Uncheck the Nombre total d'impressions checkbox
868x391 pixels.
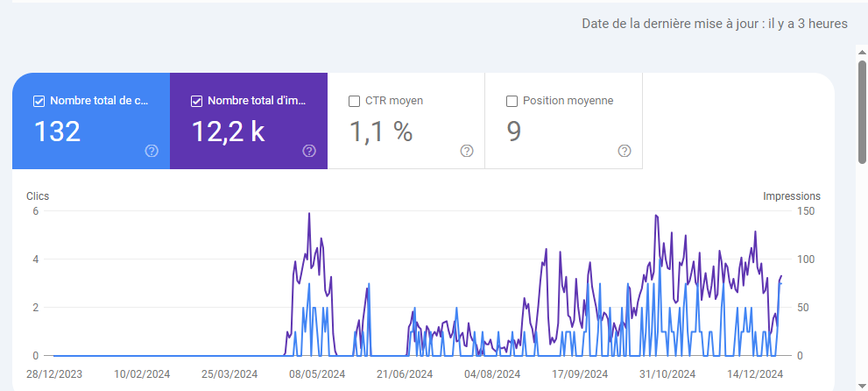(196, 101)
